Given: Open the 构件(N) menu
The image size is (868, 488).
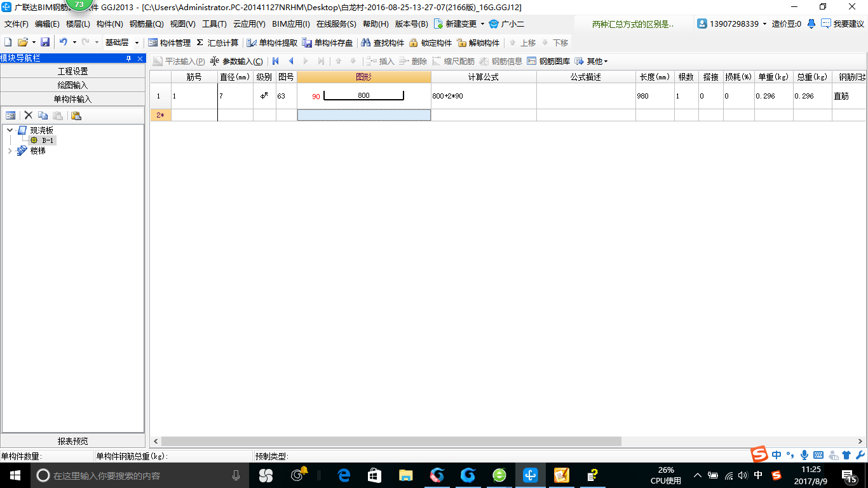Looking at the screenshot, I should [x=109, y=24].
